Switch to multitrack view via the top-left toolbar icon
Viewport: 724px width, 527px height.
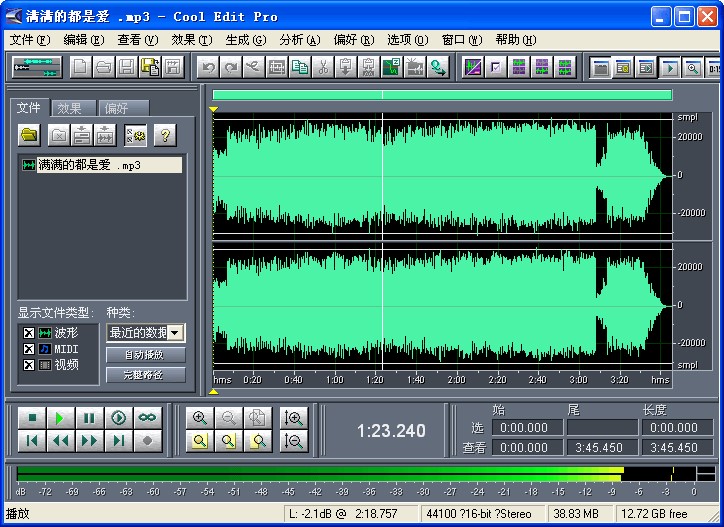pos(37,67)
